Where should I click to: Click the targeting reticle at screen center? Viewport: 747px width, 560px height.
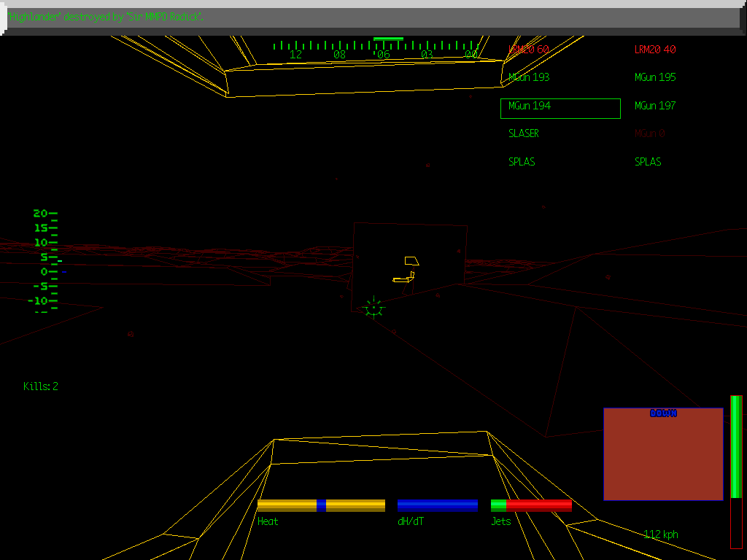pyautogui.click(x=373, y=307)
